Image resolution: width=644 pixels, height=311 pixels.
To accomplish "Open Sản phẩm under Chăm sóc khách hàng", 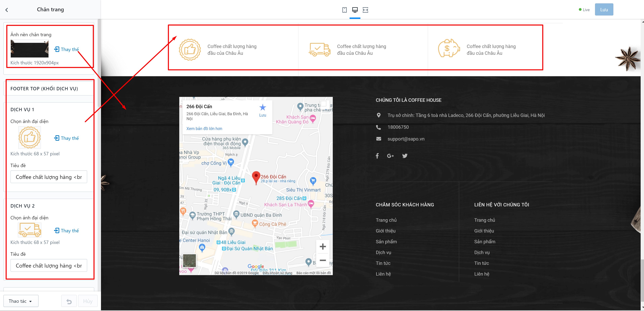I will tap(386, 242).
